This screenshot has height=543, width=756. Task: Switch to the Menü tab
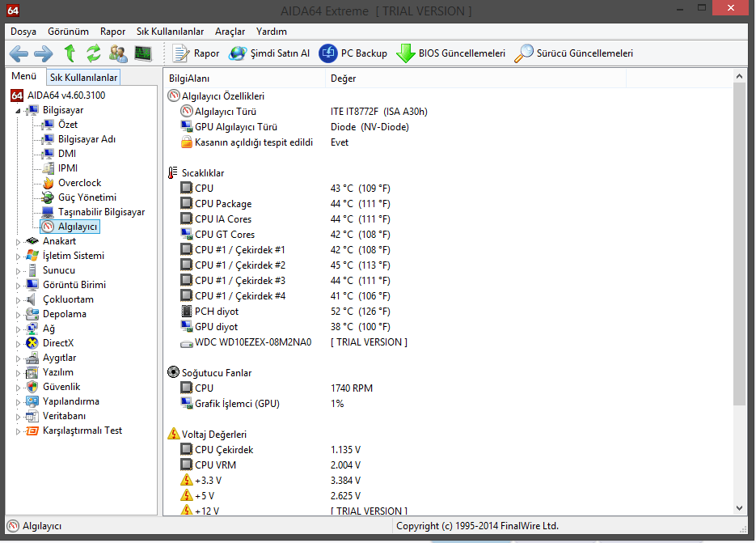coord(23,76)
